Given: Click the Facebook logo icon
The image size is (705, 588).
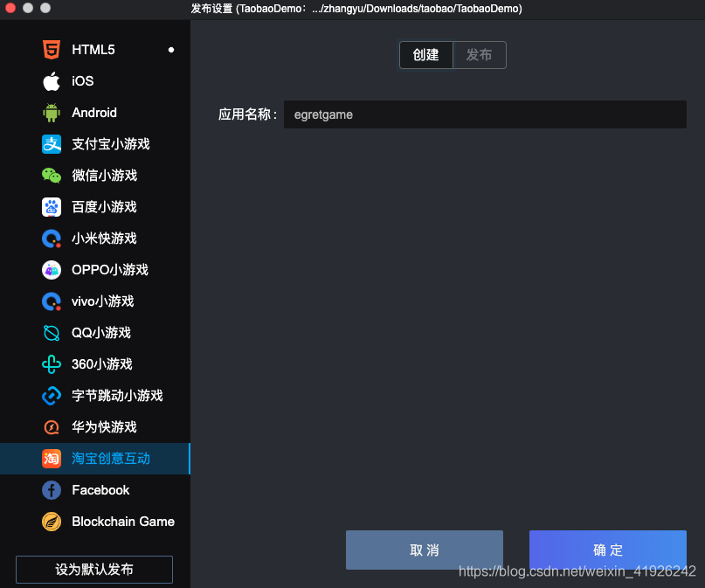Looking at the screenshot, I should [x=52, y=490].
